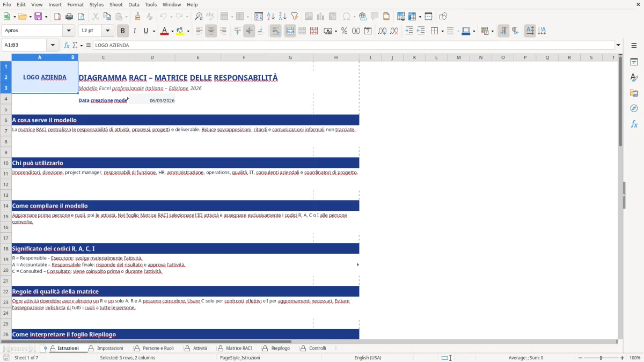Click the Open folder icon
The width and height of the screenshot is (644, 362).
click(x=22, y=17)
